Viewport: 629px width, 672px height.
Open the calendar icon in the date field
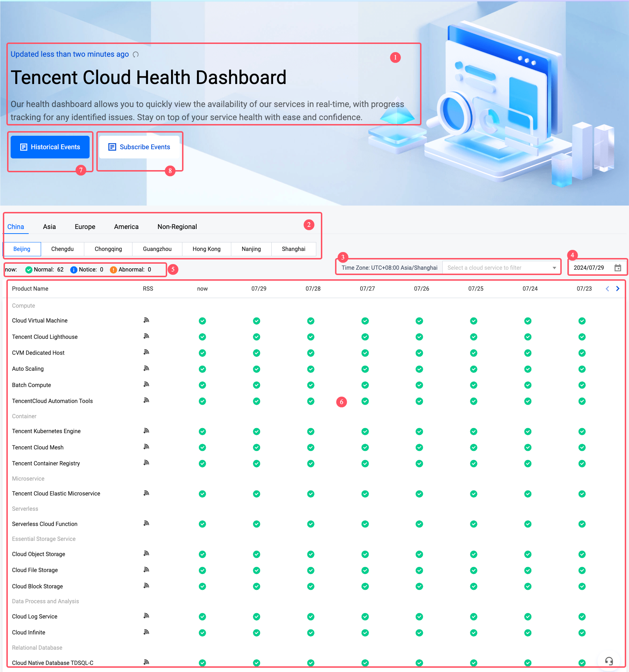click(x=618, y=268)
